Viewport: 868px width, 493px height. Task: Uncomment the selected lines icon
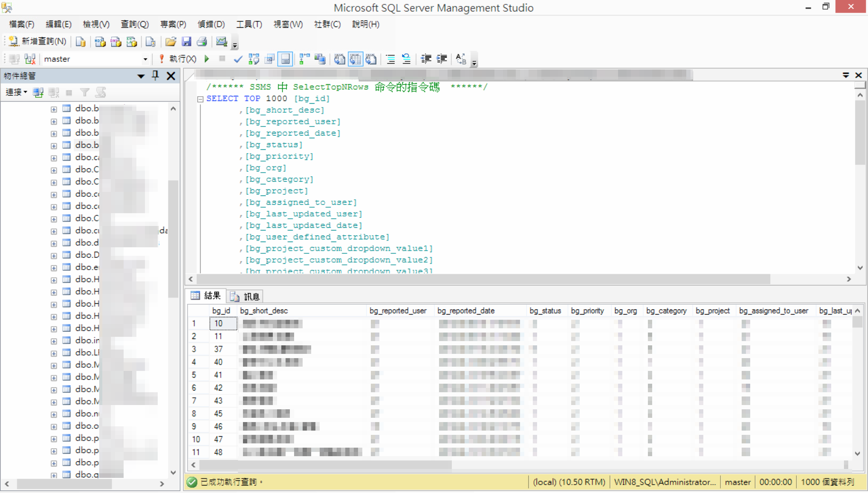406,59
